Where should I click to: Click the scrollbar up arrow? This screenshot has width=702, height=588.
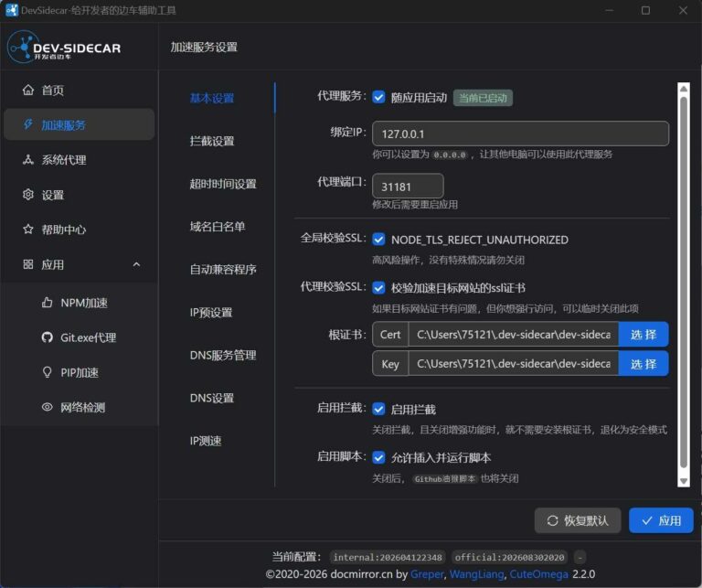pyautogui.click(x=684, y=89)
